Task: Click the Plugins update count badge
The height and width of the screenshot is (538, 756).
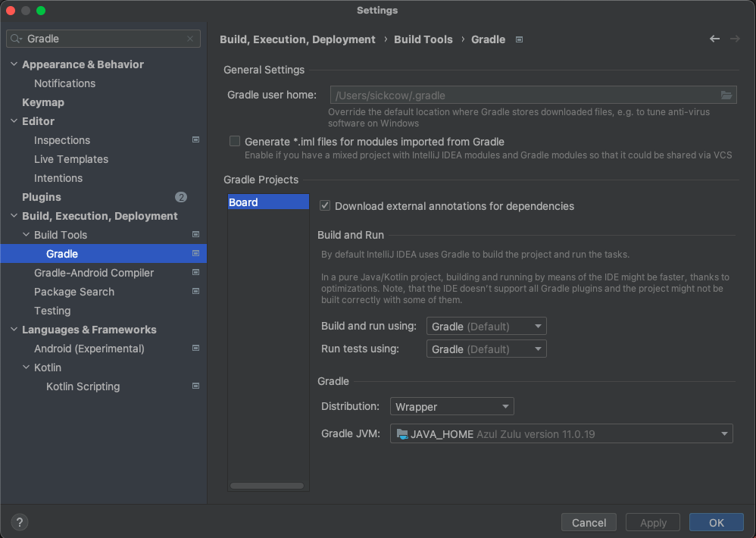Action: pyautogui.click(x=181, y=197)
